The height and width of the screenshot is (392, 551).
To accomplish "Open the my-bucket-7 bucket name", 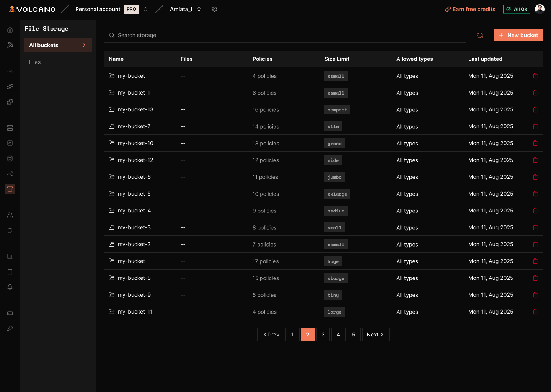I will 134,126.
